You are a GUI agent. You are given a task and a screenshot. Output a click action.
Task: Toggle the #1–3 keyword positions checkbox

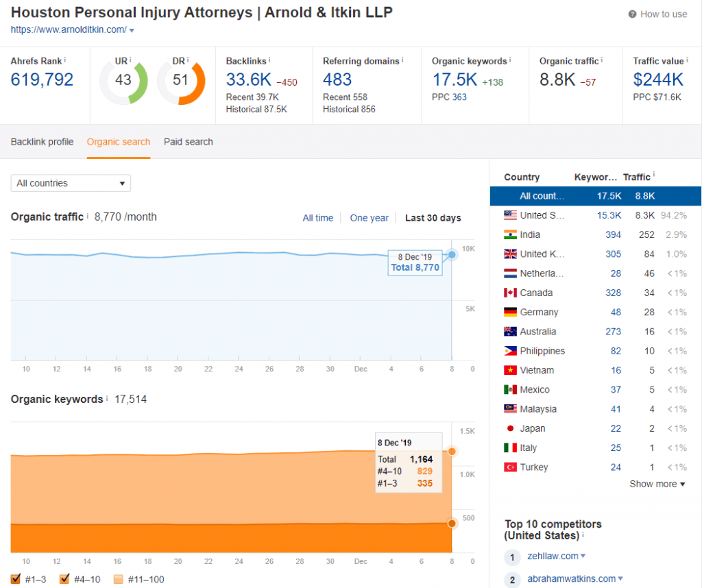(x=16, y=579)
